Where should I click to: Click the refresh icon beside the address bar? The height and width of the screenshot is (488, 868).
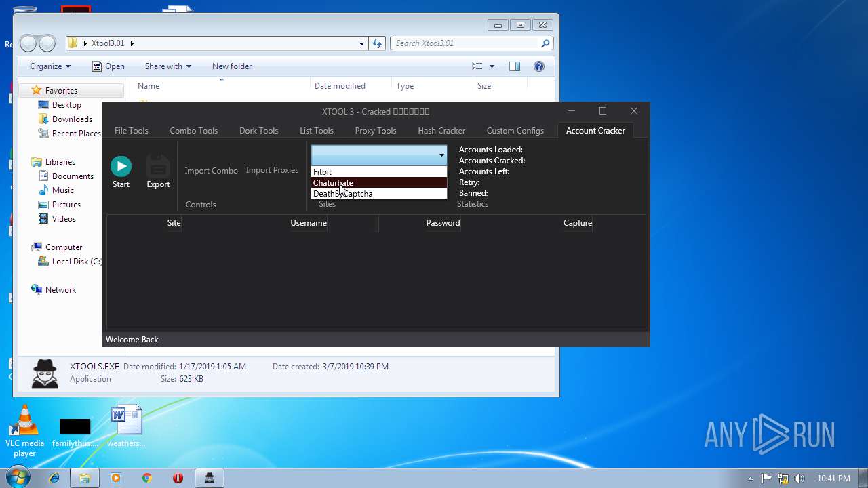(x=378, y=43)
